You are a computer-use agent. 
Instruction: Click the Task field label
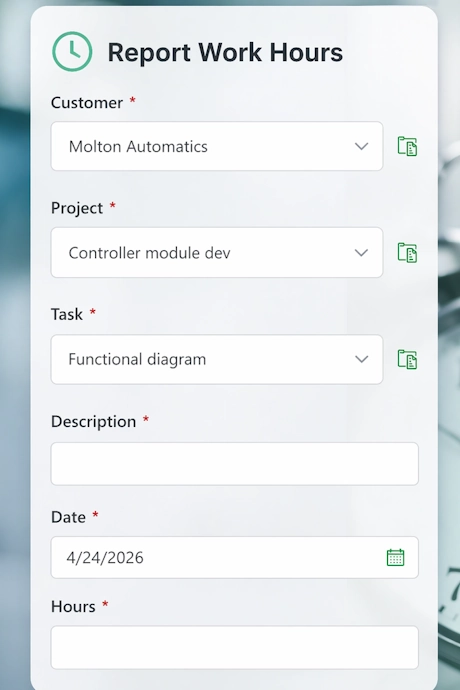[x=67, y=314]
